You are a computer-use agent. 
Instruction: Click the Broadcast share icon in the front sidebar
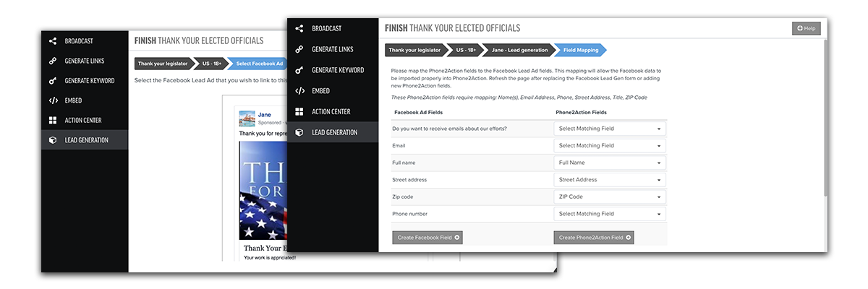coord(299,28)
